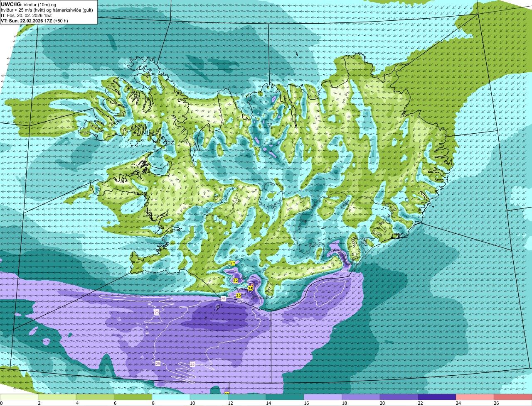
Task: Click the yellow gust label 32
Action: coord(236,281)
